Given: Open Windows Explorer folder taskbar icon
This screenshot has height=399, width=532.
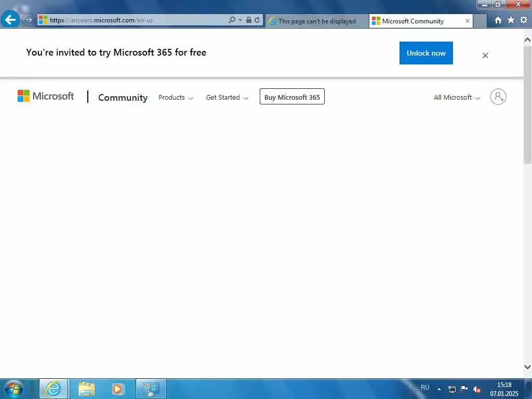Looking at the screenshot, I should tap(87, 389).
